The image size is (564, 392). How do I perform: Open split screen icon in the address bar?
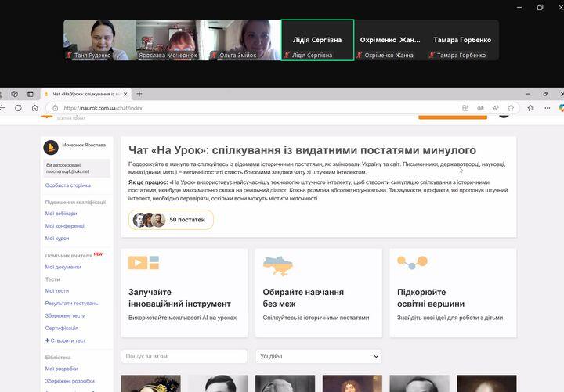(x=465, y=108)
